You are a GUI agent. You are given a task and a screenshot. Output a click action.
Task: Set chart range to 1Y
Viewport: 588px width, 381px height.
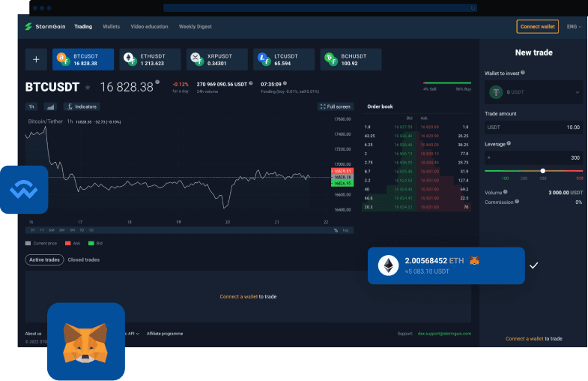click(x=42, y=230)
